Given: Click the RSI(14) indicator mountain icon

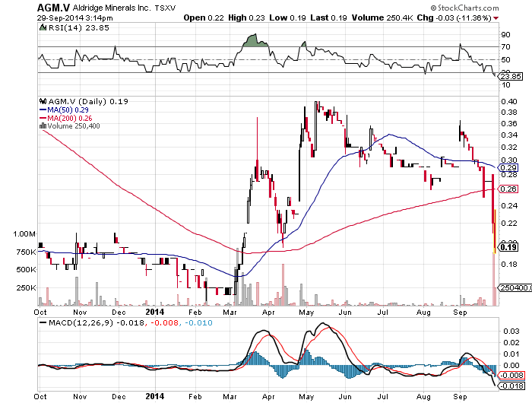Looking at the screenshot, I should tap(43, 27).
